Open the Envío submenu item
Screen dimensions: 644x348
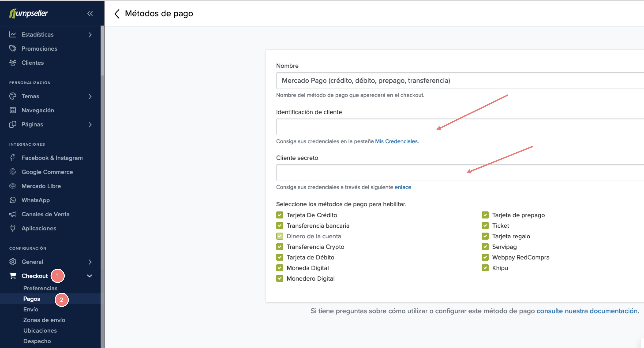point(31,309)
